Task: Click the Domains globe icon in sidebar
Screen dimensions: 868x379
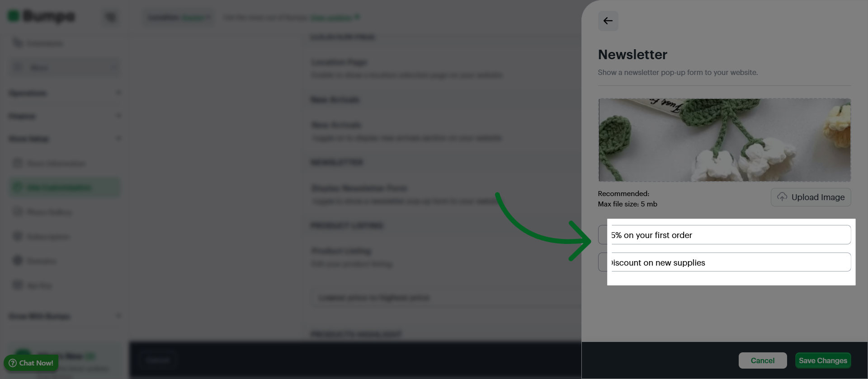Action: [18, 261]
